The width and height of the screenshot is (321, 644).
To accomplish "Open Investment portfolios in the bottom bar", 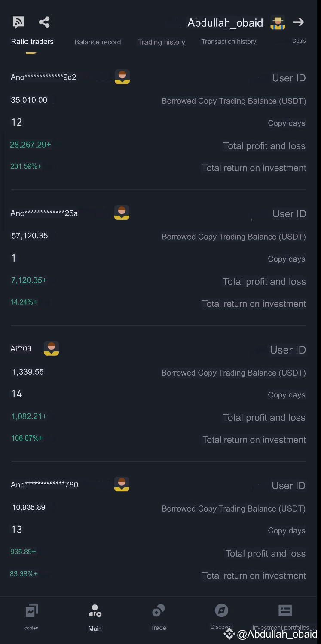I will pyautogui.click(x=284, y=617).
